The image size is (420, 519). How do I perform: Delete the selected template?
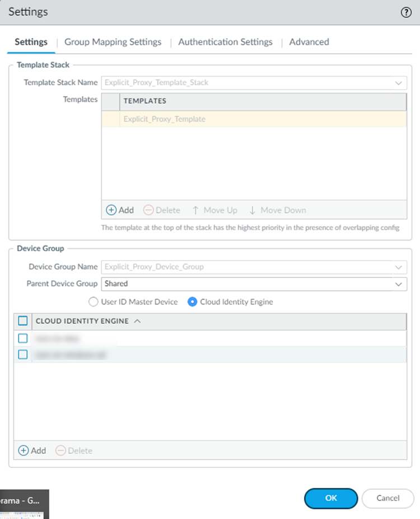[162, 210]
